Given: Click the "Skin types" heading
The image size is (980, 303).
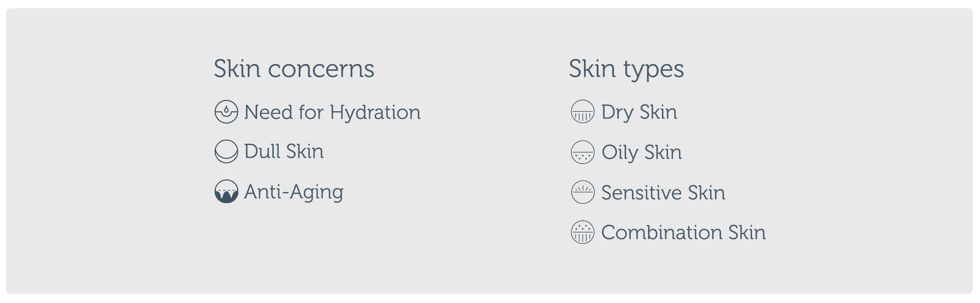Looking at the screenshot, I should point(626,69).
